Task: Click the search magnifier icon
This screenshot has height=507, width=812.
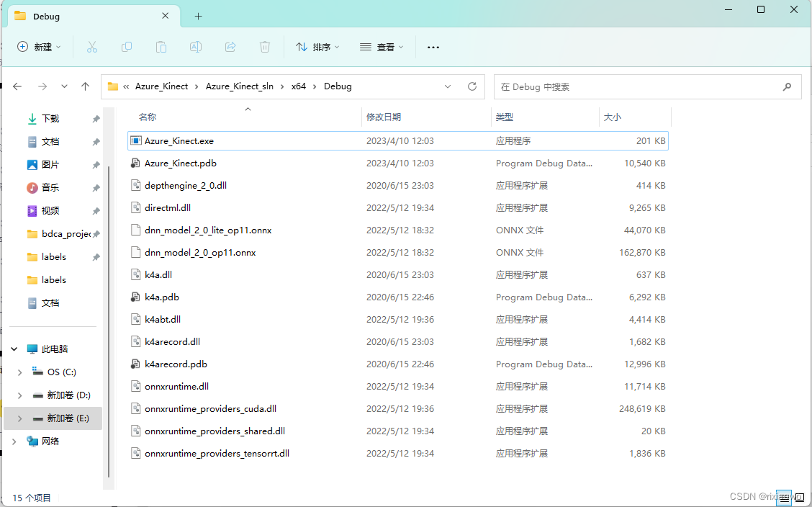Action: [787, 87]
